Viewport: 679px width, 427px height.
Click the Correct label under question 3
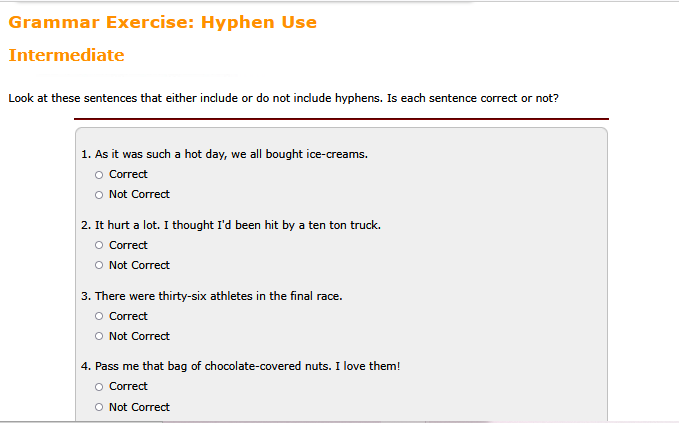point(128,316)
